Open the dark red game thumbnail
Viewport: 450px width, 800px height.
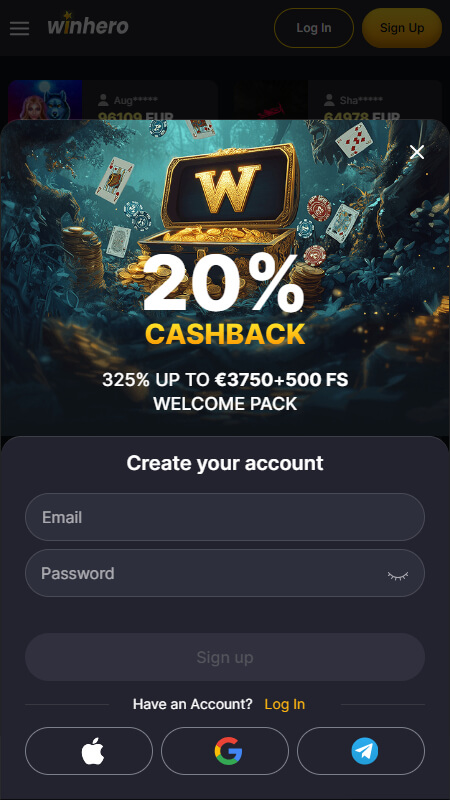click(x=270, y=99)
